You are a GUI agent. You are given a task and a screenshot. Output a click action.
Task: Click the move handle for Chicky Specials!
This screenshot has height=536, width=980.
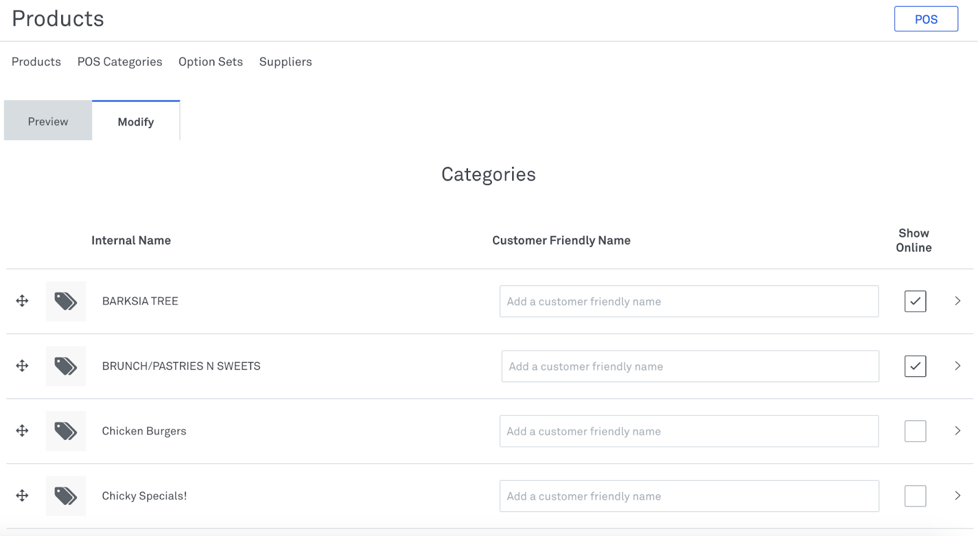click(22, 496)
